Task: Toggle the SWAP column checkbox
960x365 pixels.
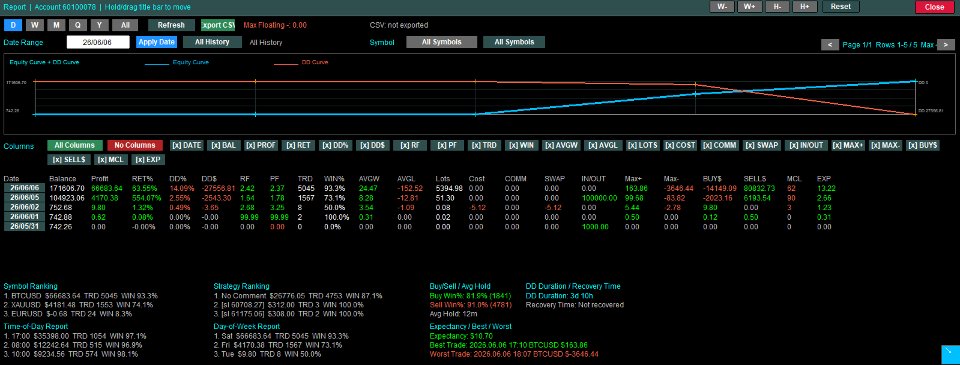Action: [x=762, y=146]
